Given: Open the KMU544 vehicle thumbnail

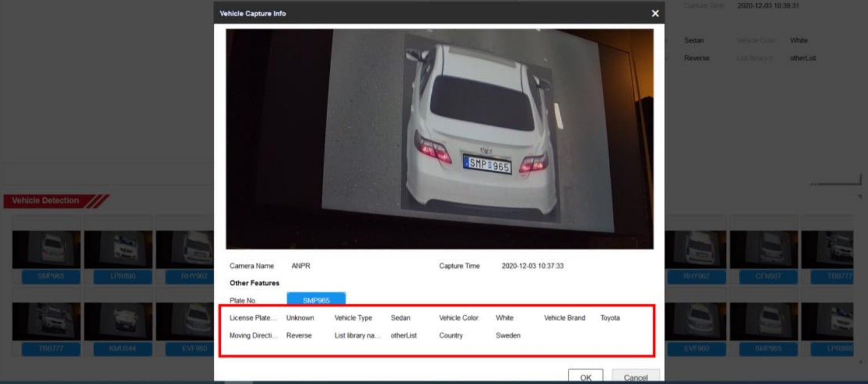Looking at the screenshot, I should [x=118, y=321].
